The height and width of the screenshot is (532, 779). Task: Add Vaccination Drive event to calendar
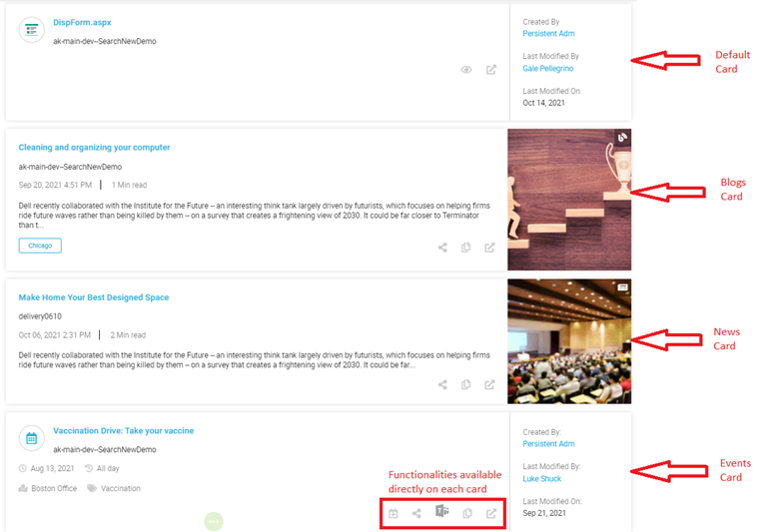point(393,513)
